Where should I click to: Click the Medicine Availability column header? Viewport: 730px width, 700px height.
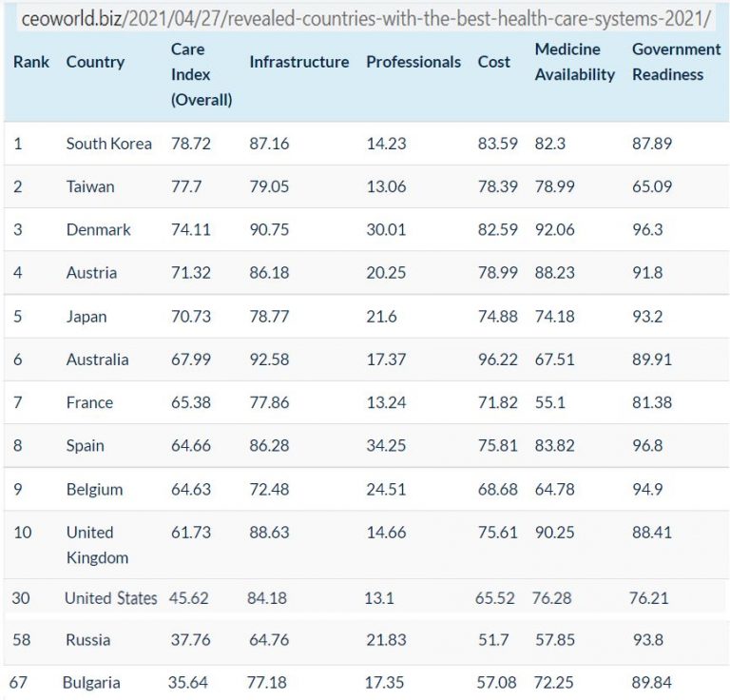click(574, 62)
